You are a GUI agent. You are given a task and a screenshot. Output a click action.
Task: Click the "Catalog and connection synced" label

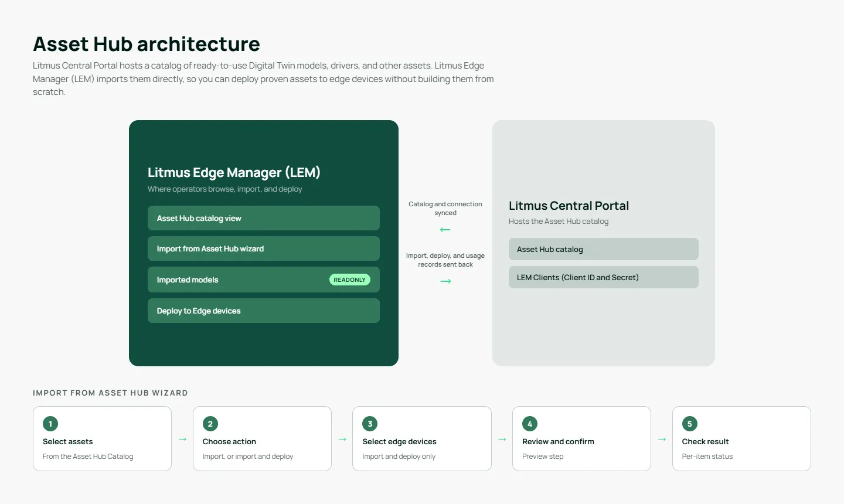pyautogui.click(x=445, y=209)
